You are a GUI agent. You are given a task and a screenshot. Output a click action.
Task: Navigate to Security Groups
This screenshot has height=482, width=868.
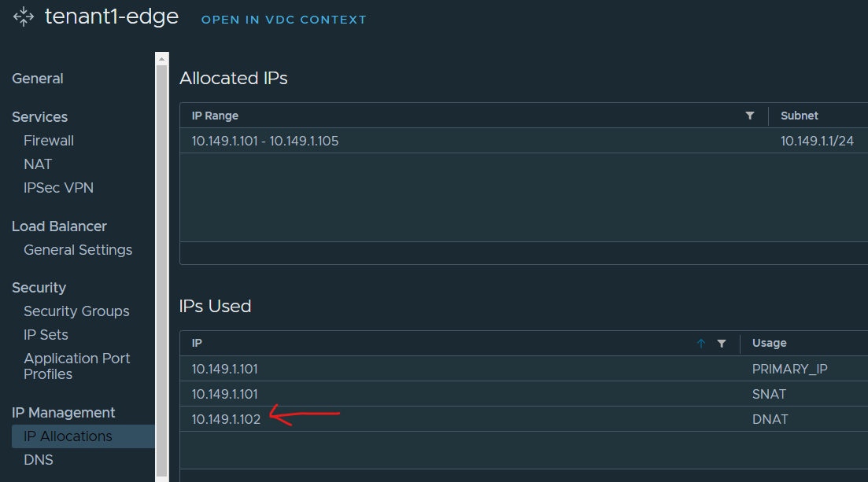click(76, 311)
